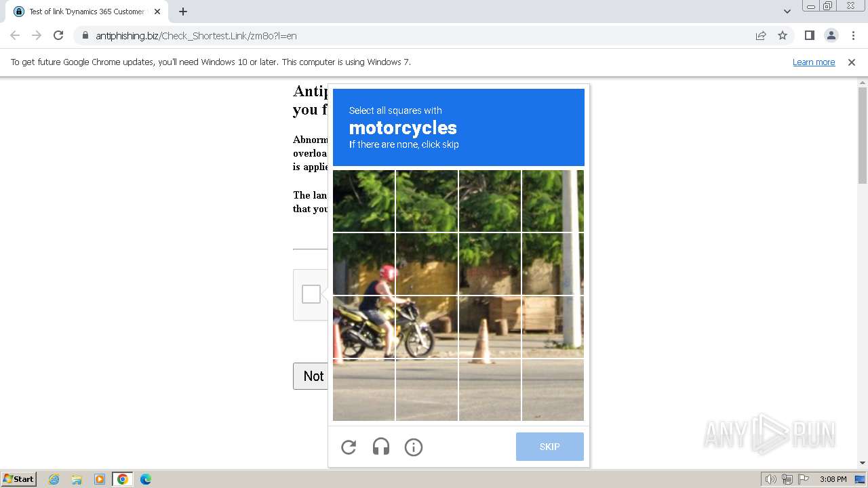Click the system clock showing 3:08 PM
868x488 pixels.
[833, 479]
